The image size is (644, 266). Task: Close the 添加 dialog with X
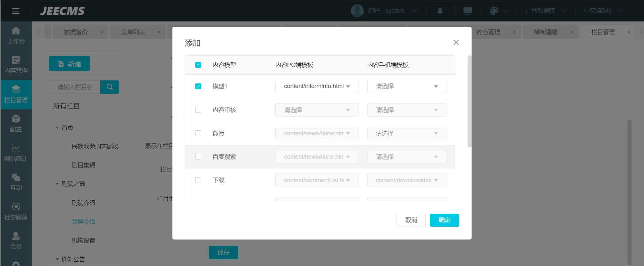456,43
